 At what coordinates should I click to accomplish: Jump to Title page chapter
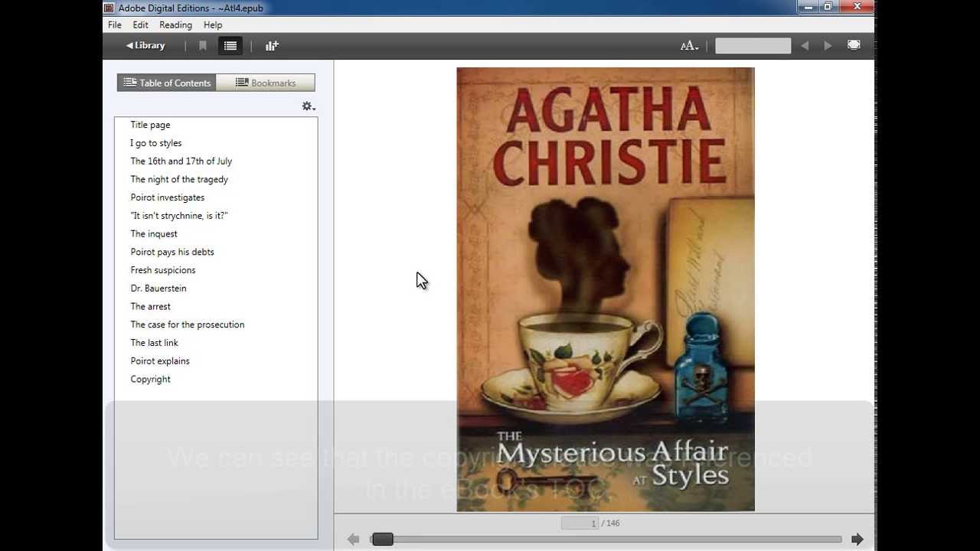[x=150, y=125]
